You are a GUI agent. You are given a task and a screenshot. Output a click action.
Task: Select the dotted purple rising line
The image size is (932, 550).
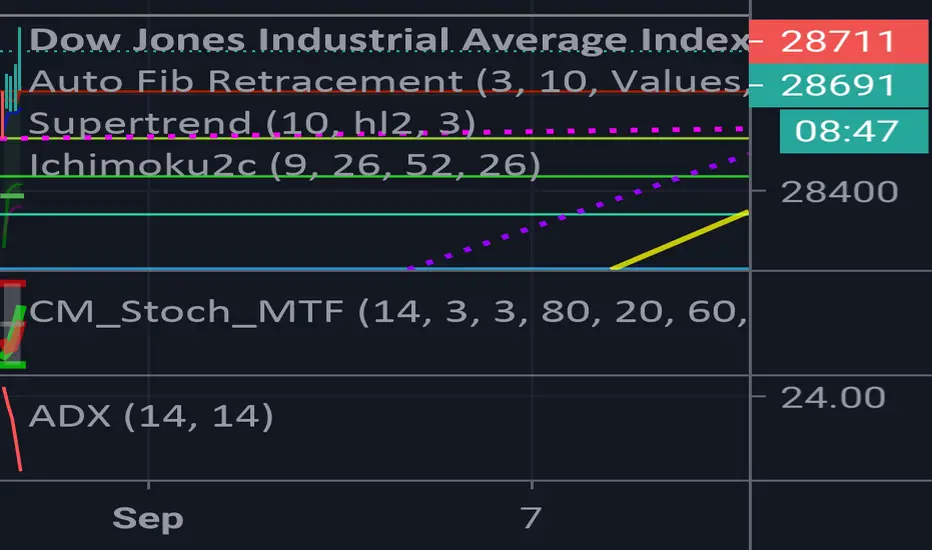pyautogui.click(x=580, y=212)
